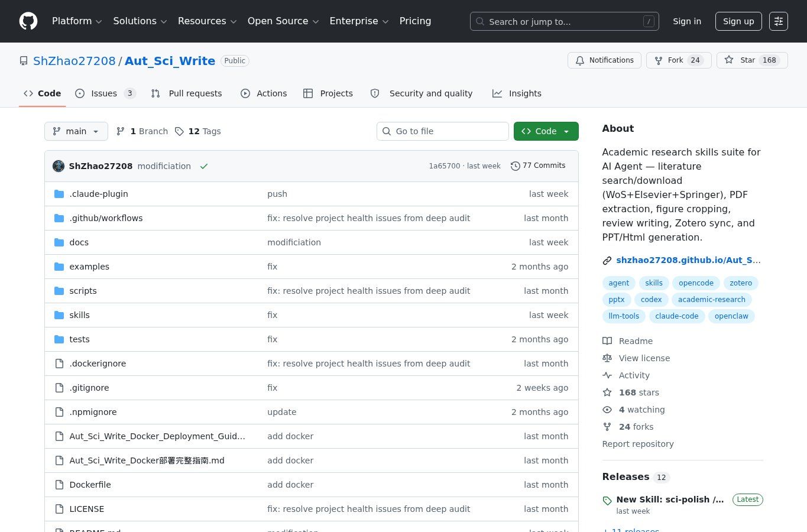Expand the Open Source menu
This screenshot has height=532, width=807.
283,21
